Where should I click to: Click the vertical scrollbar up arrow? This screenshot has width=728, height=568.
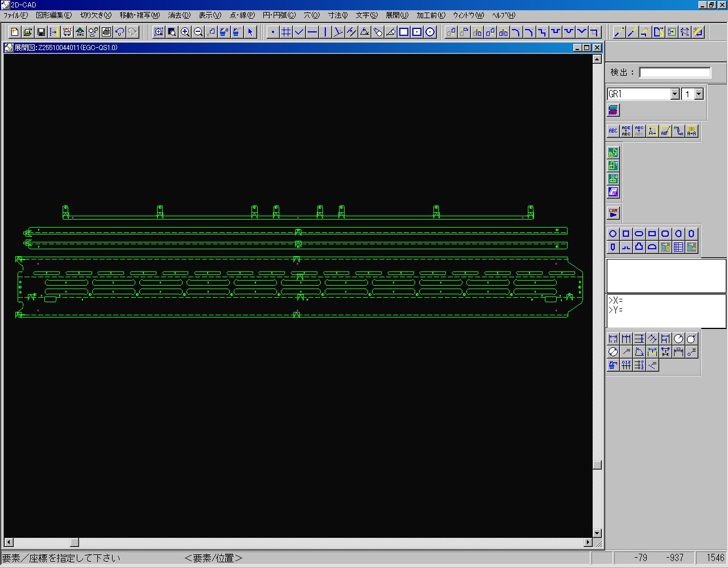coord(597,59)
